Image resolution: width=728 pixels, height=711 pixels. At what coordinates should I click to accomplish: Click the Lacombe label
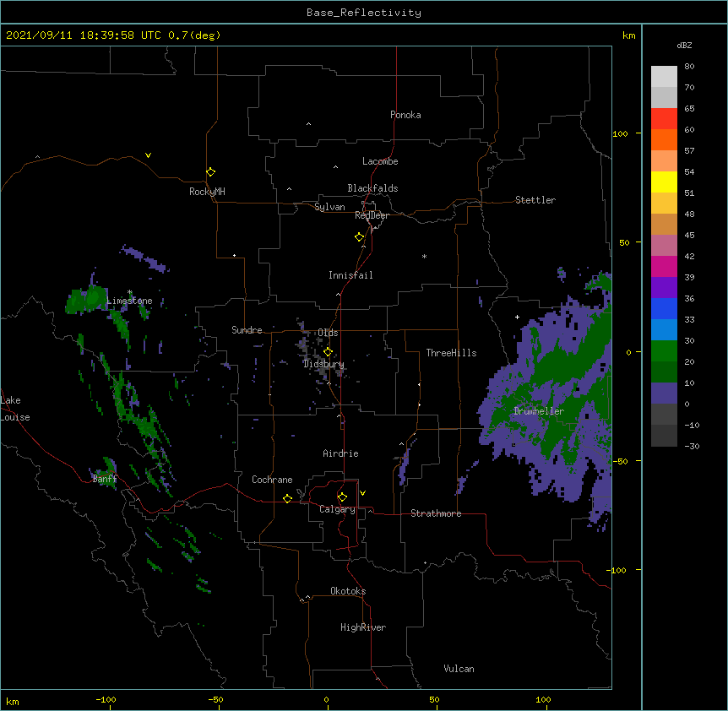click(x=380, y=161)
